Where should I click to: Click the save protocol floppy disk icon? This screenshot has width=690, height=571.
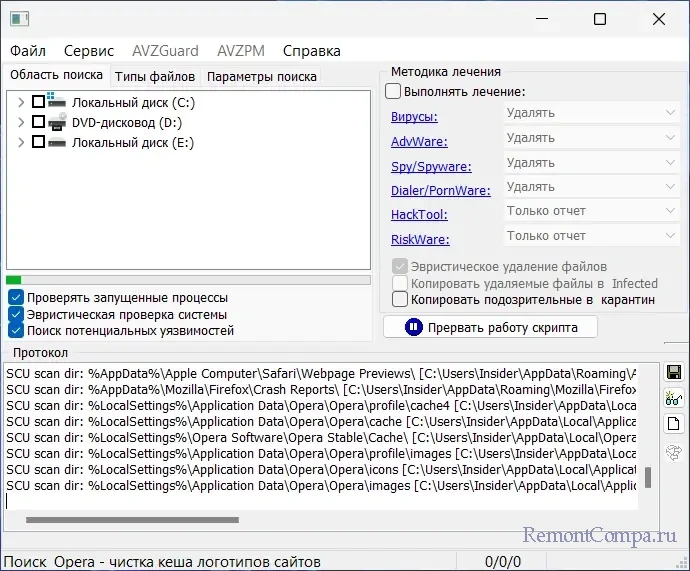(674, 373)
